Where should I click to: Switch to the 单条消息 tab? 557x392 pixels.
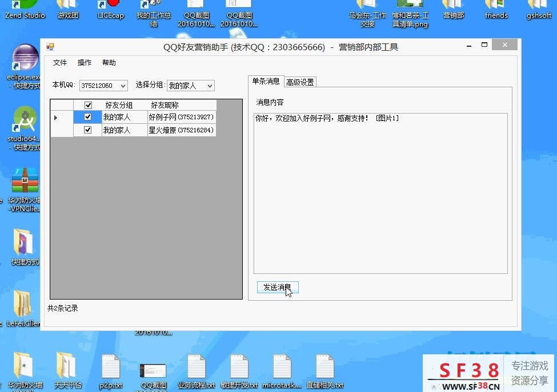tap(266, 81)
